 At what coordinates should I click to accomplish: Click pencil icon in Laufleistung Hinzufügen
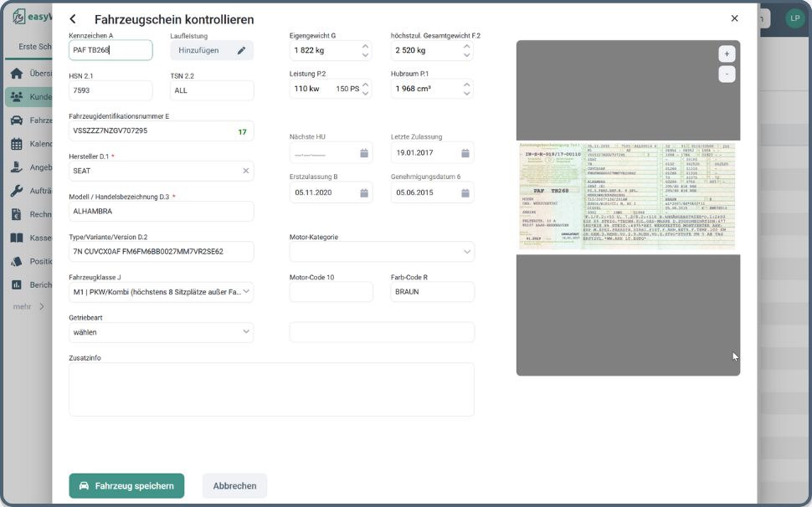pyautogui.click(x=241, y=50)
